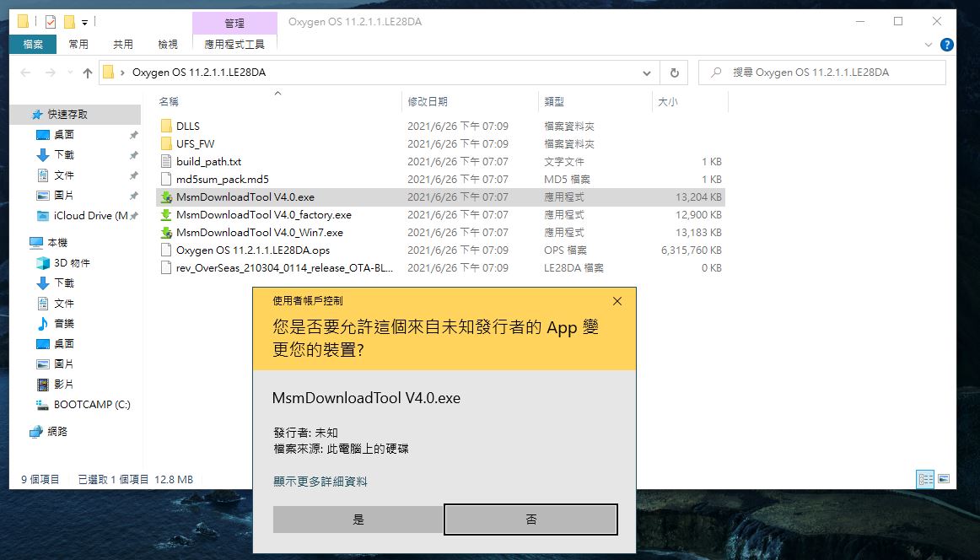Click the 管理 contextual tab

coord(234,23)
